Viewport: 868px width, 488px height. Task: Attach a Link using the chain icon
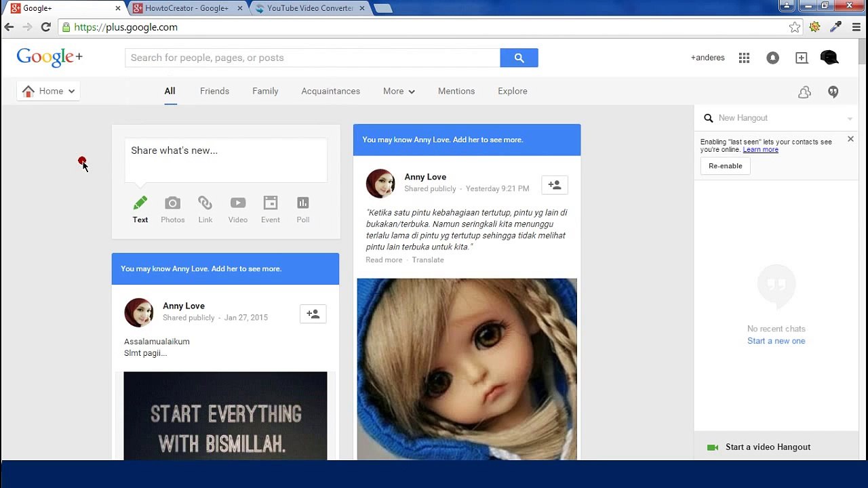(205, 203)
